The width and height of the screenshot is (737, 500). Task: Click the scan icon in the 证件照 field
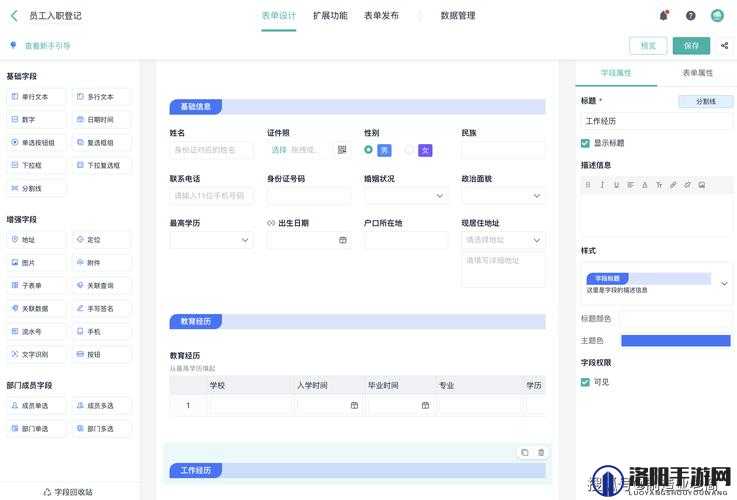pos(342,150)
